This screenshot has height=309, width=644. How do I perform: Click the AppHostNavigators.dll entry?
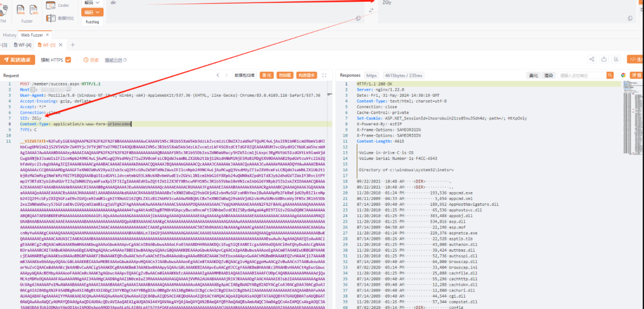pos(428,204)
